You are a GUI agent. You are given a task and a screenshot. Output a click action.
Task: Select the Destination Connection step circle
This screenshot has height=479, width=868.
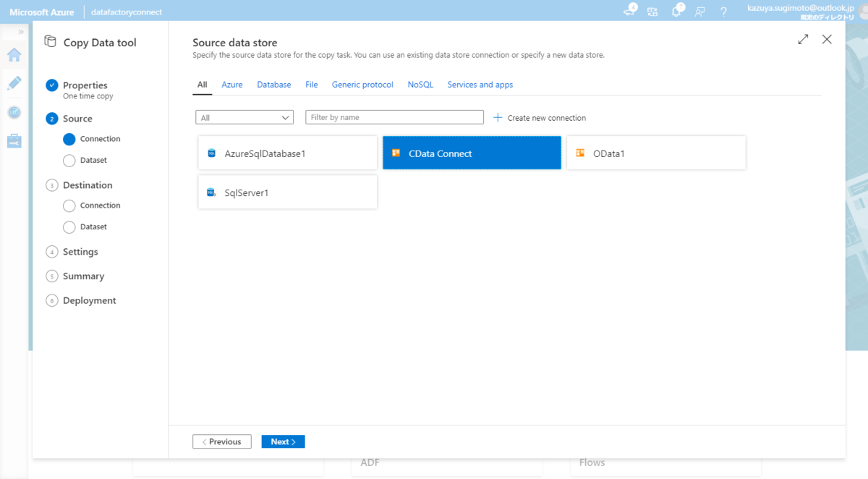point(69,205)
